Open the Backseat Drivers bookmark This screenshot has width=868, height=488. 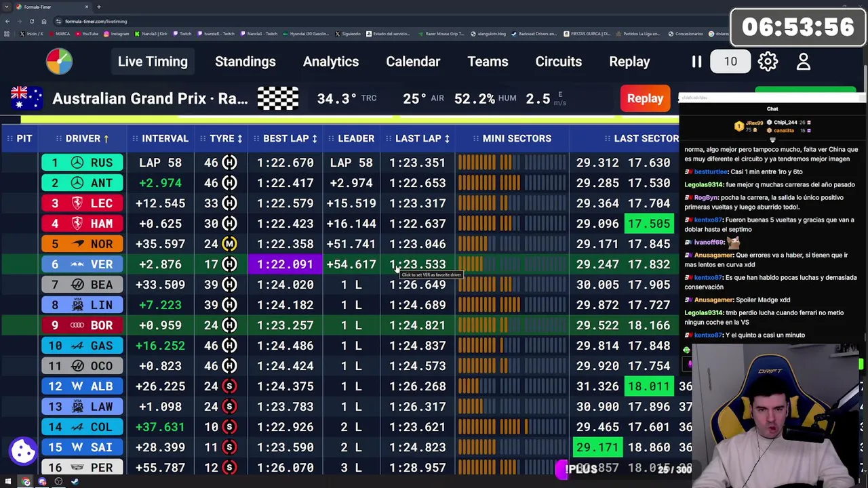(535, 34)
